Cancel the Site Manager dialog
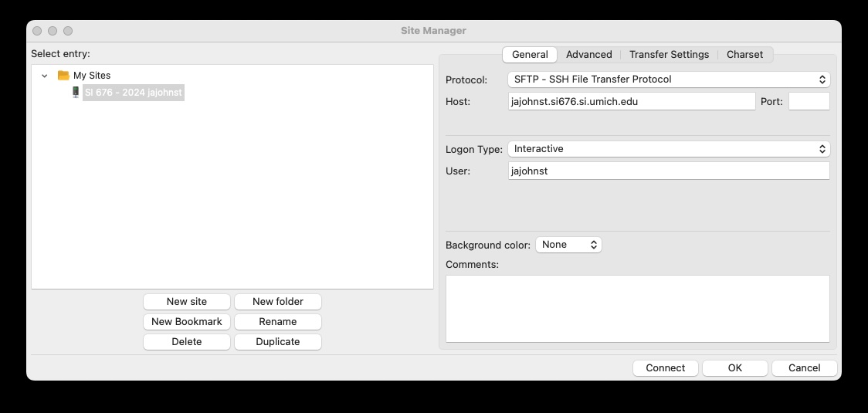The width and height of the screenshot is (868, 413). [804, 368]
